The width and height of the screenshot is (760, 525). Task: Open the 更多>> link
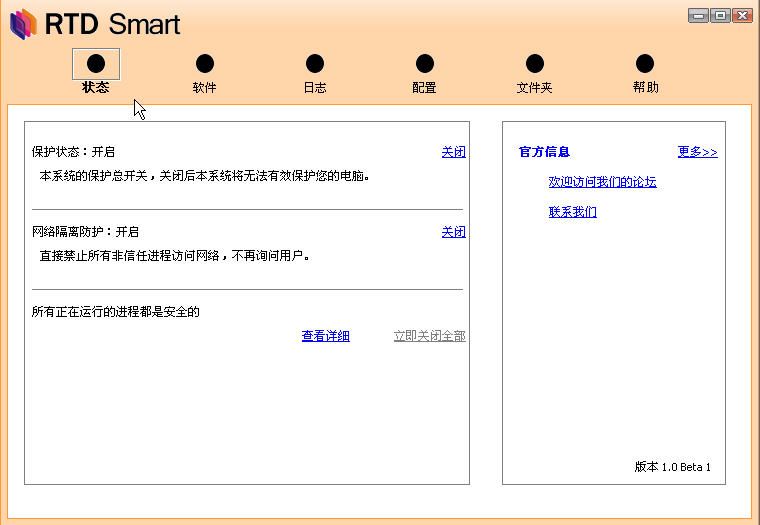[697, 152]
